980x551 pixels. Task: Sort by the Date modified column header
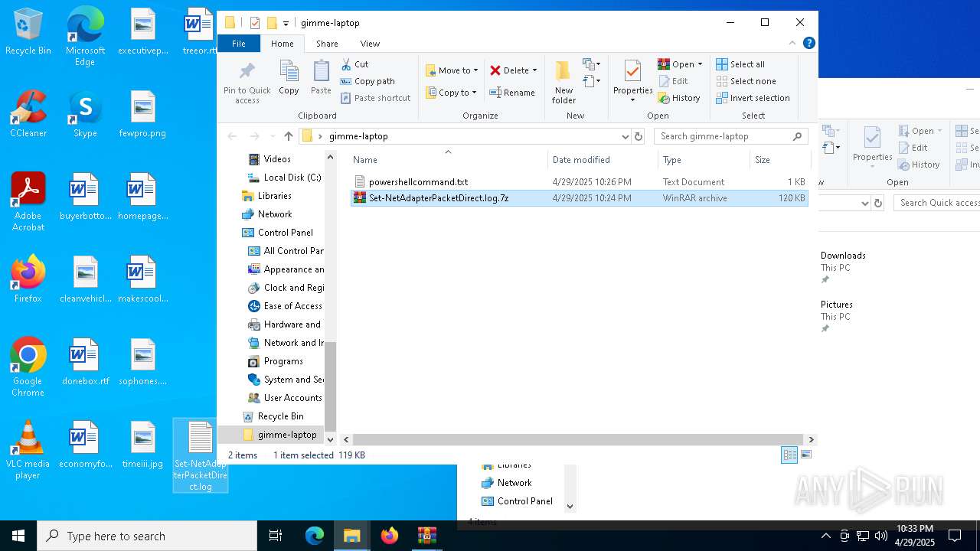point(603,160)
